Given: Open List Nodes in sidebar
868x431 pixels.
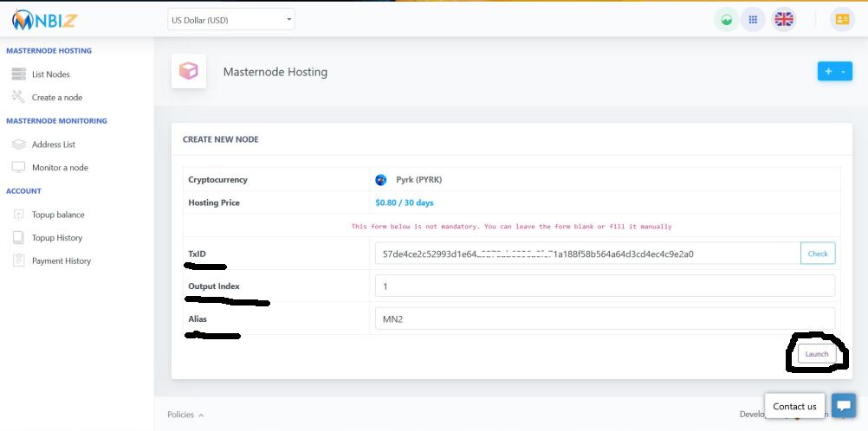Looking at the screenshot, I should pos(51,74).
